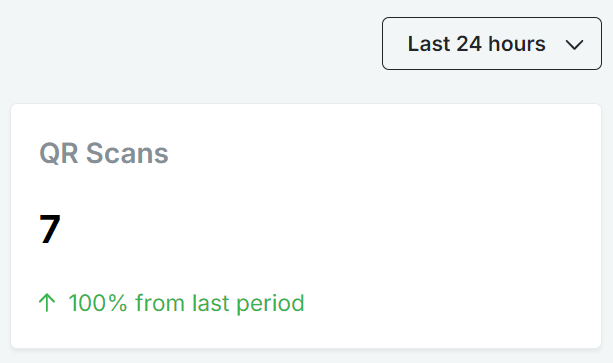Click the word 'hours' in the time filter

[x=517, y=43]
